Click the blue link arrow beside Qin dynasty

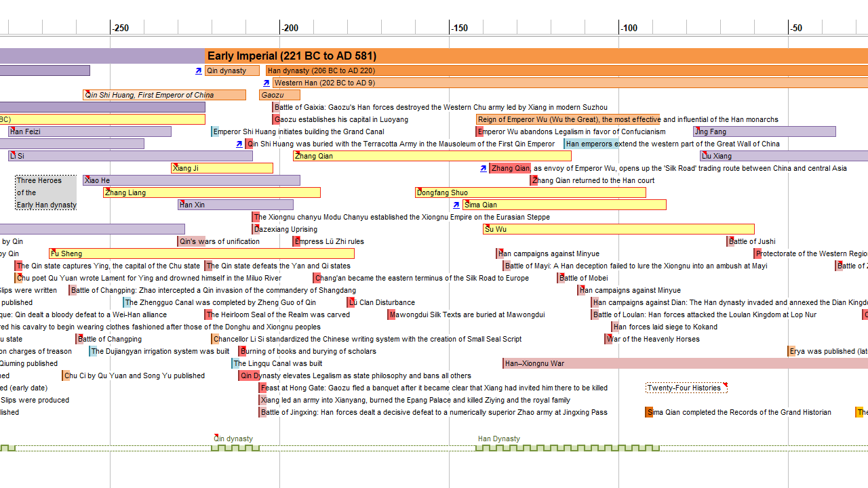[x=198, y=70]
